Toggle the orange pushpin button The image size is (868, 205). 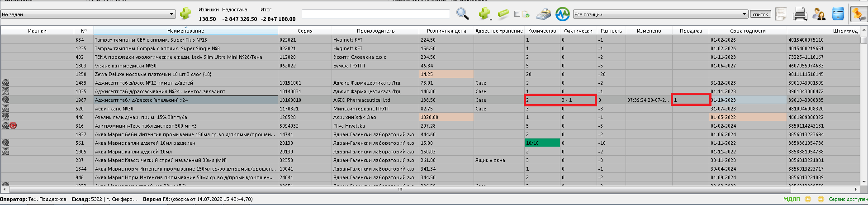coord(858,14)
